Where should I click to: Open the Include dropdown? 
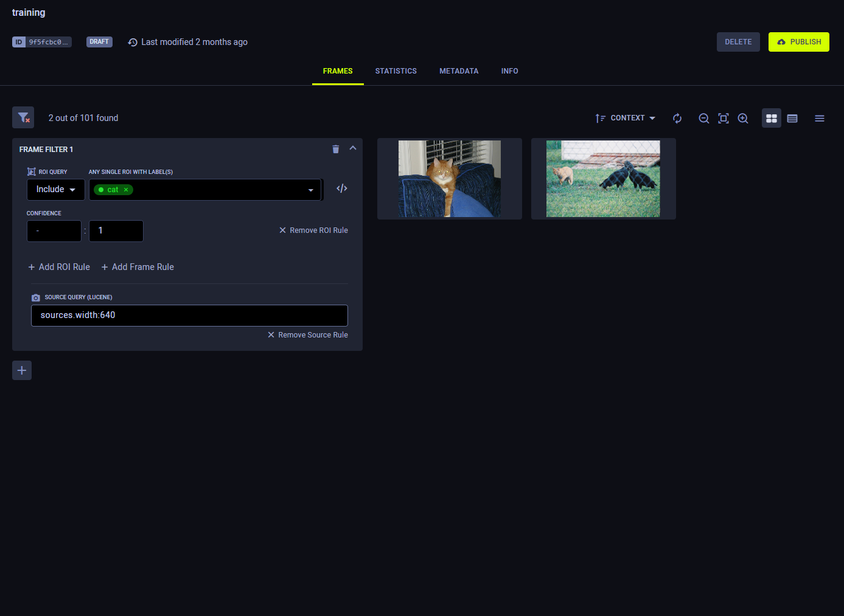click(55, 190)
